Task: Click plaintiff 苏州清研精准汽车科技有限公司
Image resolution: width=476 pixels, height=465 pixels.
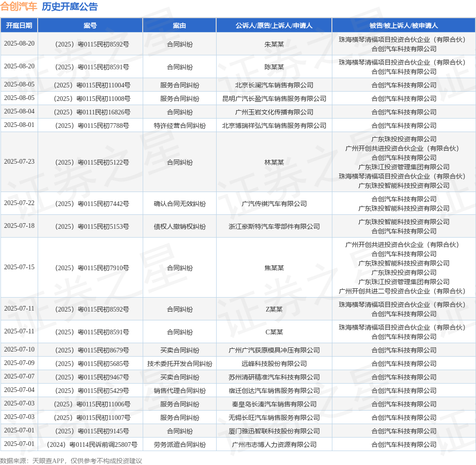Action: click(x=274, y=377)
